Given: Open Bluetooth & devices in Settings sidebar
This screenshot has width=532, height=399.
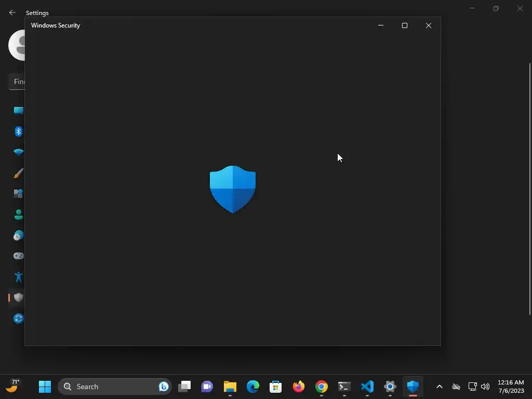Looking at the screenshot, I should [x=19, y=131].
